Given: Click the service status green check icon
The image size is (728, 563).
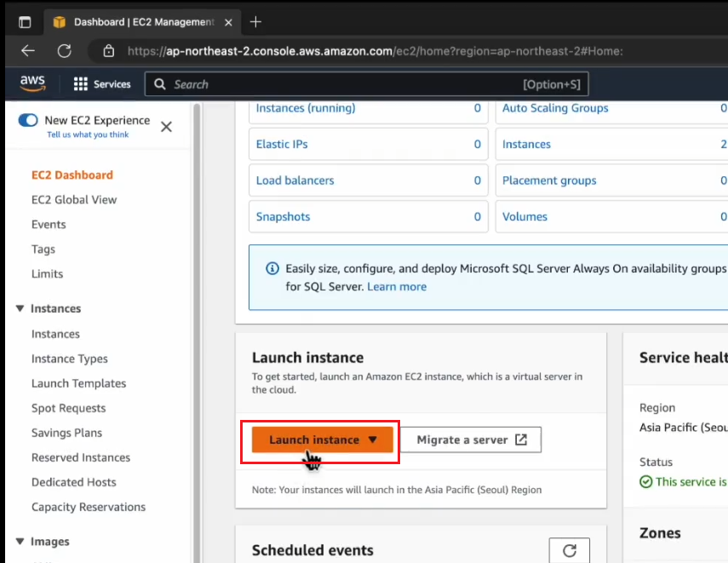Looking at the screenshot, I should 645,482.
